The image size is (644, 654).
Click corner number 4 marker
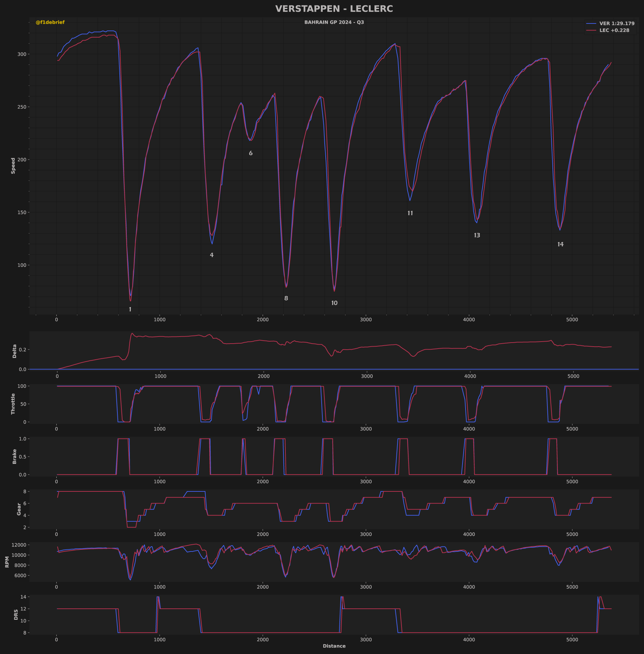tap(212, 255)
